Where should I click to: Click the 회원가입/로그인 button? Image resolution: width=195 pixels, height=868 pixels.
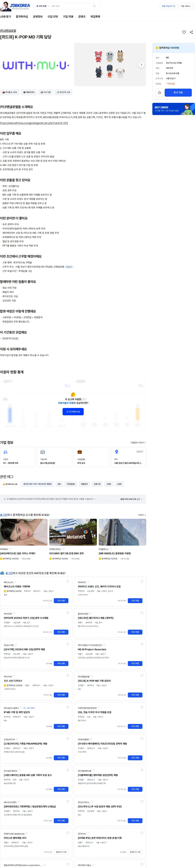(168, 6)
